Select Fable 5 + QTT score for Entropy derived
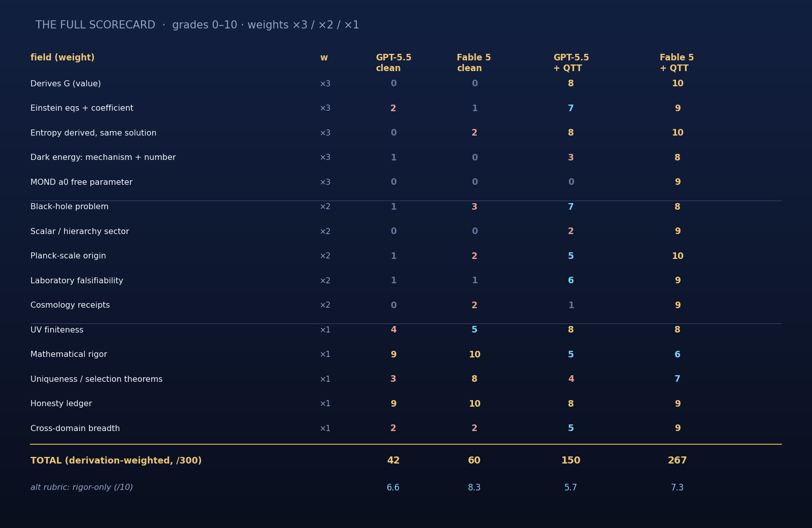 678,133
